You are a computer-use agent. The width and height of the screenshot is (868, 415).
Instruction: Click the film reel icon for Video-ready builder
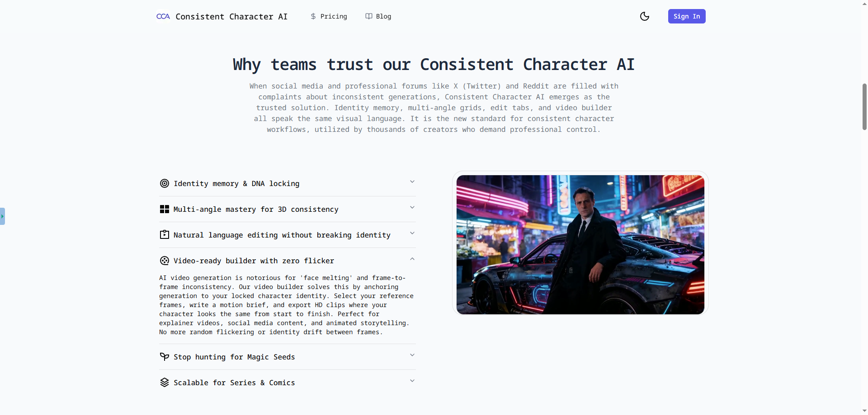point(165,261)
